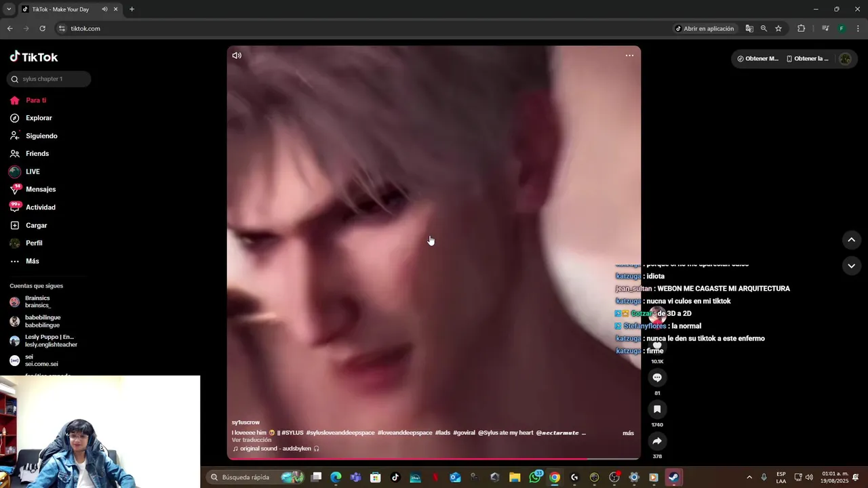Click the #loveanddeepspace hashtag
The image size is (868, 488).
[x=405, y=432]
